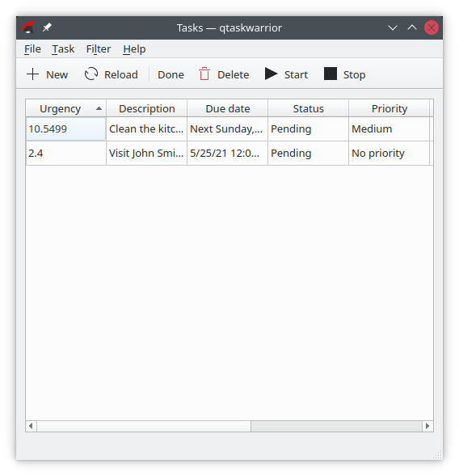
Task: Sort by the Status column header
Action: coord(308,108)
